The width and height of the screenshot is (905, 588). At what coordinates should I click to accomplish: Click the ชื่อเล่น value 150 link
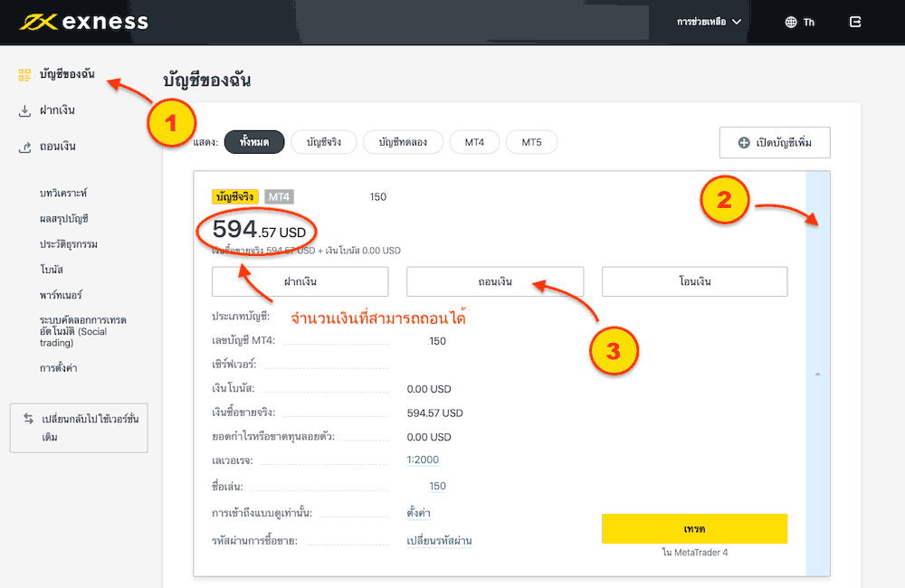click(x=437, y=487)
